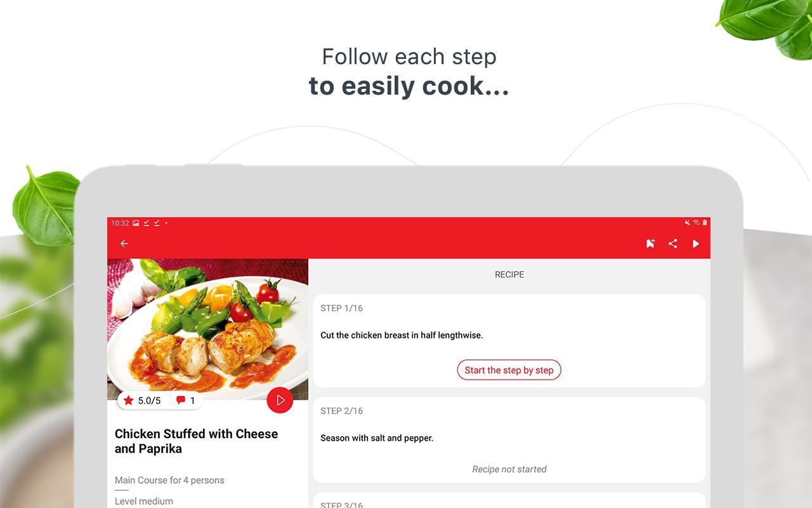Image resolution: width=812 pixels, height=508 pixels.
Task: Tap the Wi-Fi status bar icon
Action: pos(697,223)
